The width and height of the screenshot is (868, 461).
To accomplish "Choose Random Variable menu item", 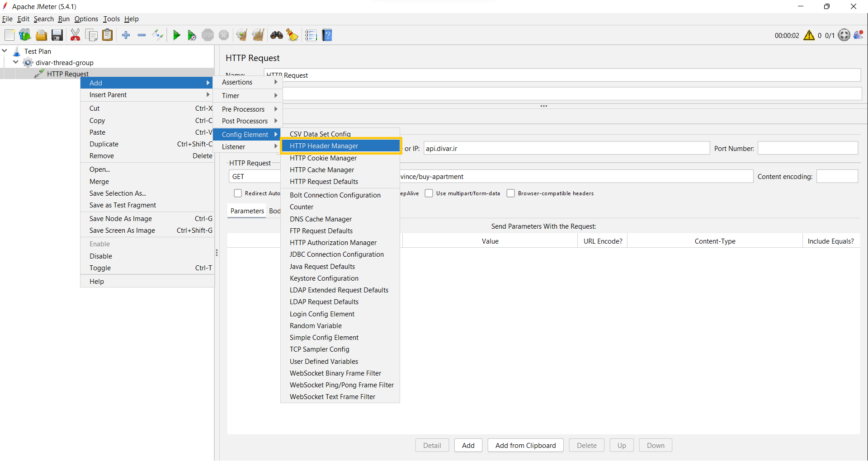I will pyautogui.click(x=341, y=326).
